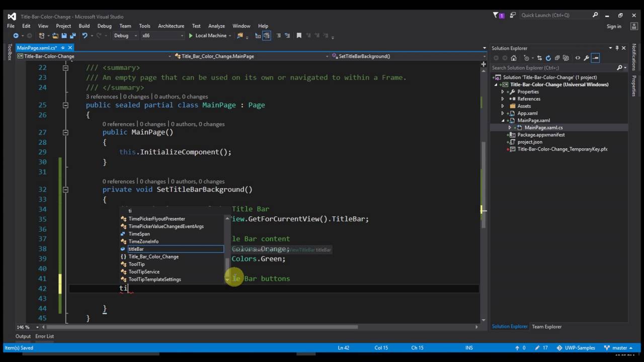Pin the MainPage.xaml.cs tab
644x362 pixels.
[x=63, y=48]
